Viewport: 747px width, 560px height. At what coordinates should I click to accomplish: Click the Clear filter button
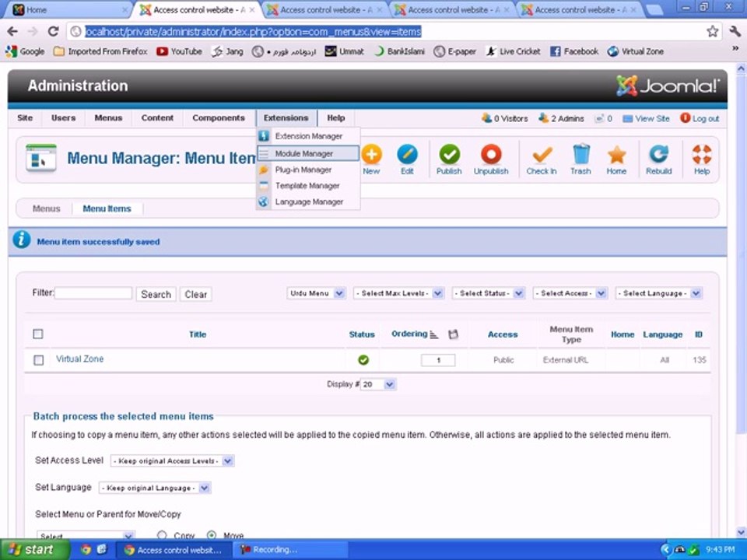[x=196, y=294]
